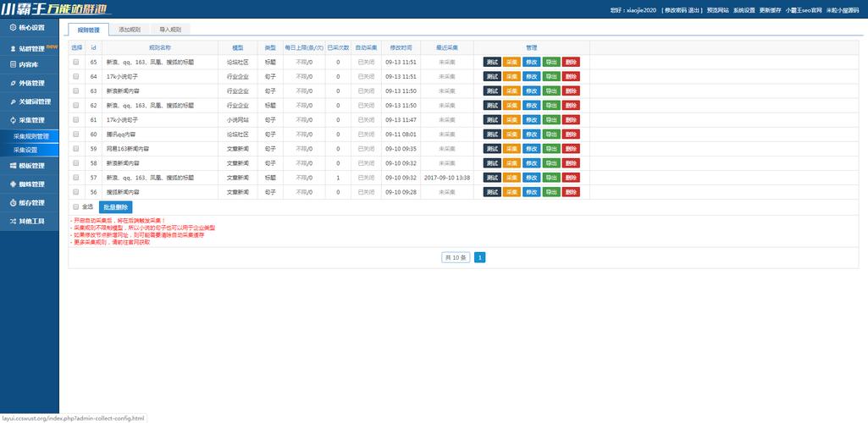Select the checkbox for 腾讯qq内容 row

[76, 134]
